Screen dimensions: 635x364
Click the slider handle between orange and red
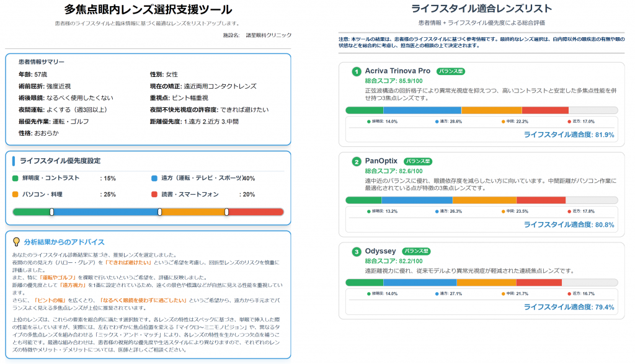(x=226, y=212)
